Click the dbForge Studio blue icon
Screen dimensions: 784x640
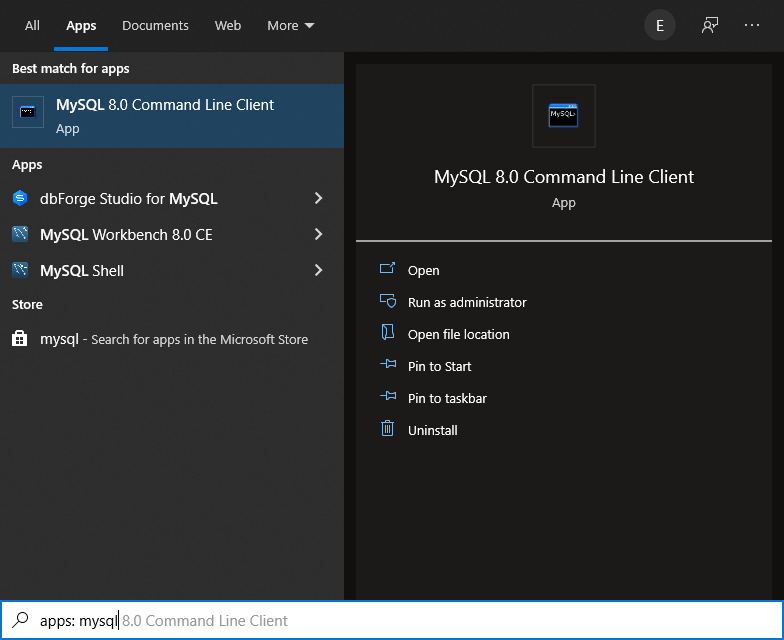click(20, 198)
